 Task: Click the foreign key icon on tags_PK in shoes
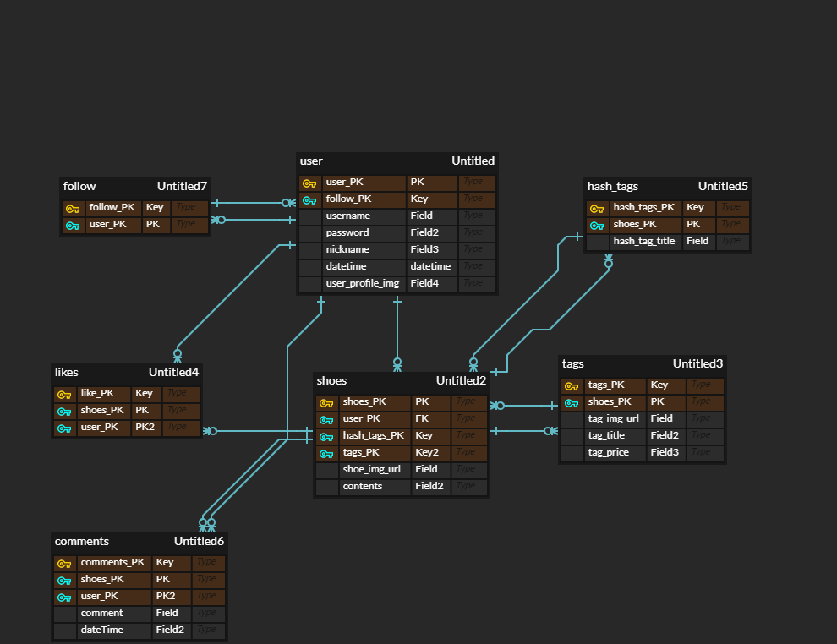click(327, 452)
